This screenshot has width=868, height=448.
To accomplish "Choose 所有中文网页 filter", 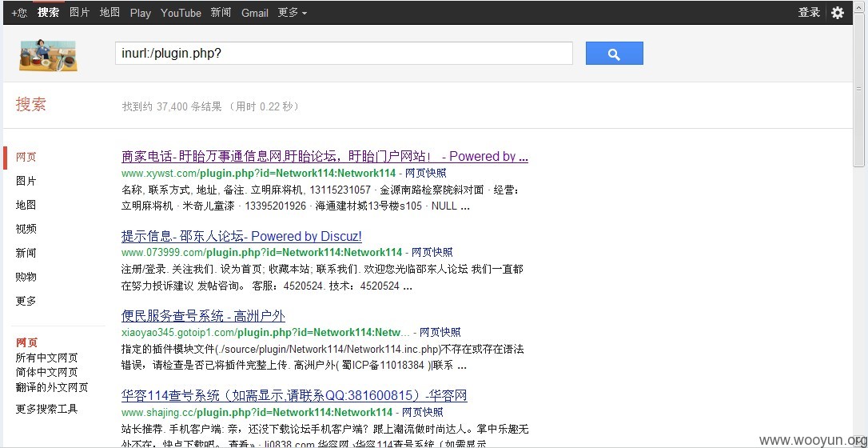I will 46,358.
